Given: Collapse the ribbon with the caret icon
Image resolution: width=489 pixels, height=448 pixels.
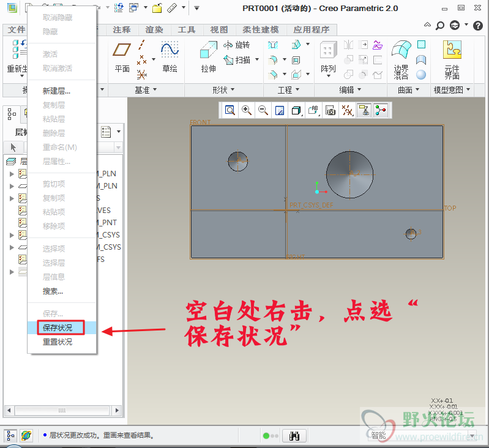Looking at the screenshot, I should pyautogui.click(x=427, y=25).
